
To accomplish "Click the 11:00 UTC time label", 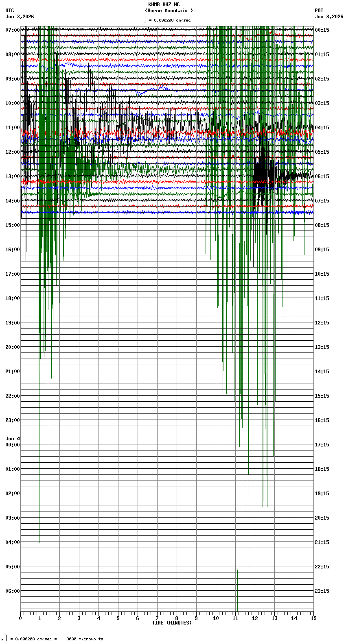I will (x=13, y=128).
